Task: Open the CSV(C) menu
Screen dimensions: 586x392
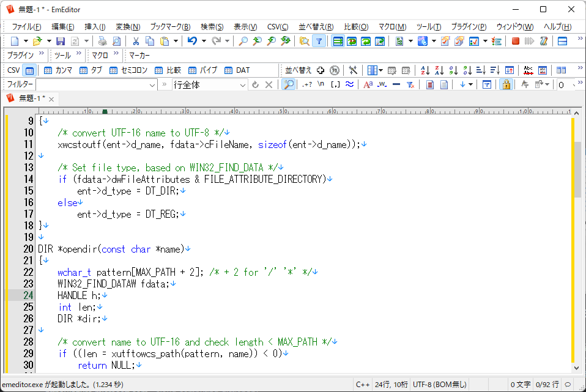Action: click(278, 27)
